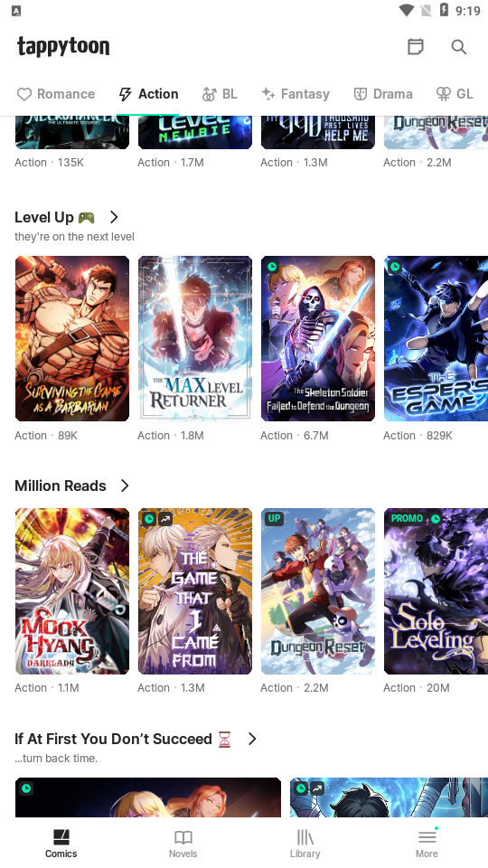
Task: Switch to the Fantasy tab
Action: (x=296, y=94)
